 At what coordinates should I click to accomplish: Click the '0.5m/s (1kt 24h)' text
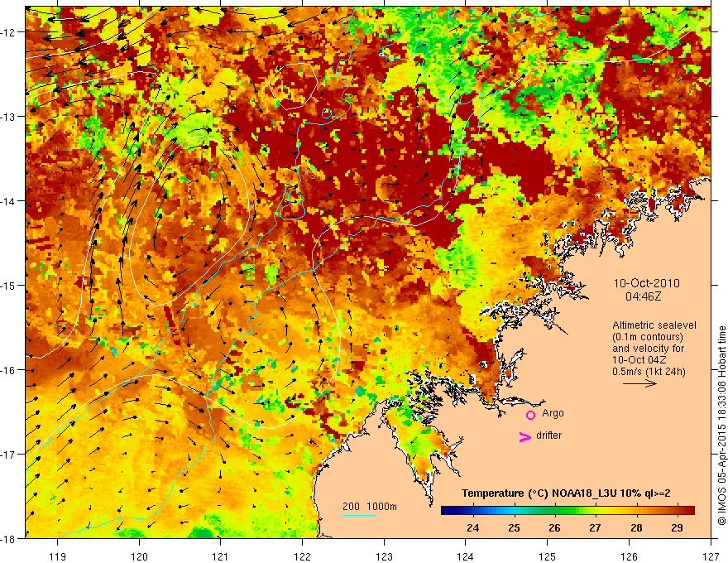point(649,372)
